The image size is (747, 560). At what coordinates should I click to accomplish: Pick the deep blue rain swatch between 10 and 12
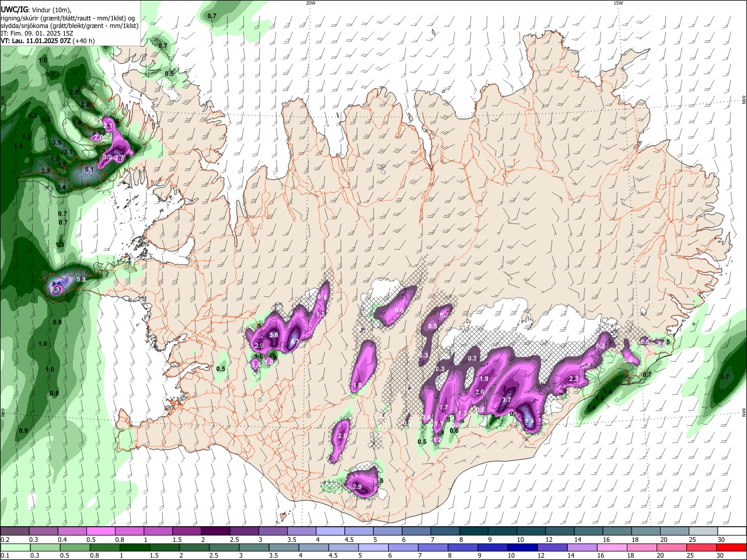point(523,548)
